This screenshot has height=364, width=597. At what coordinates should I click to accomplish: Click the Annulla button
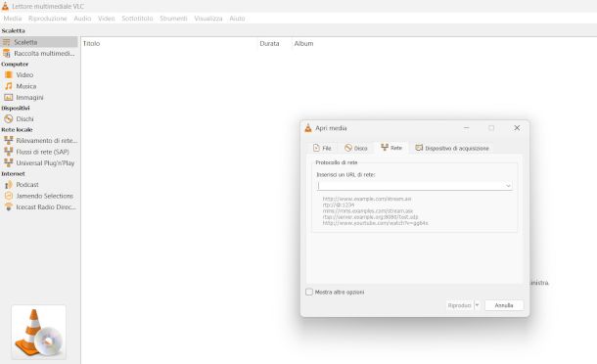tap(504, 305)
